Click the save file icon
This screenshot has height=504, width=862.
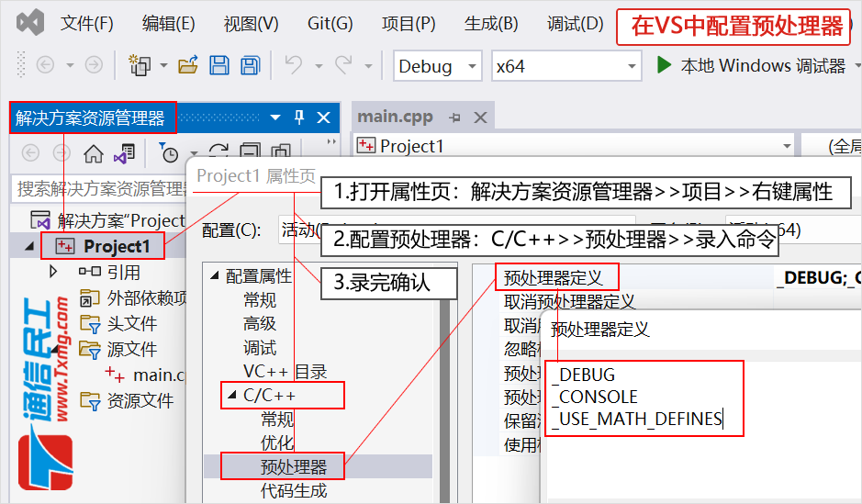pos(218,65)
